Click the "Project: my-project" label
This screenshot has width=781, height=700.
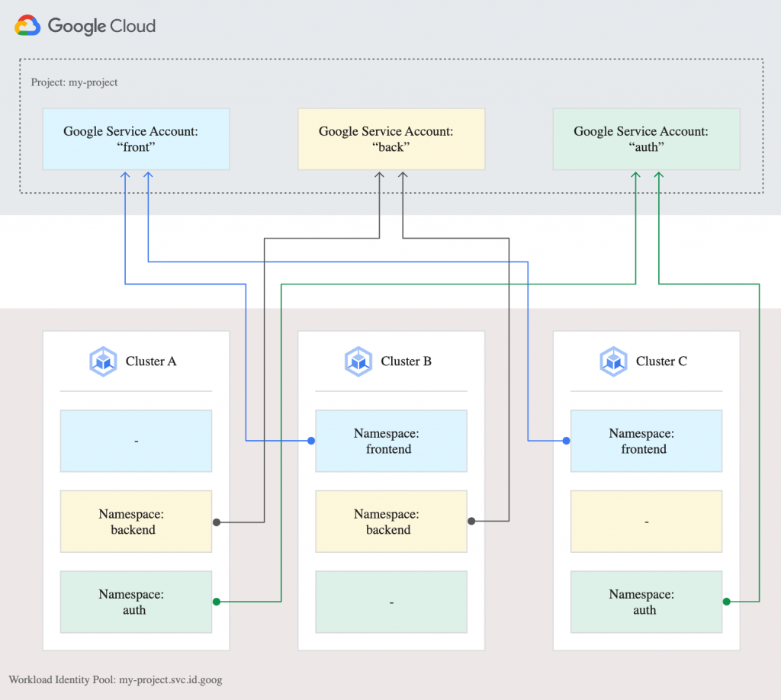pyautogui.click(x=74, y=82)
